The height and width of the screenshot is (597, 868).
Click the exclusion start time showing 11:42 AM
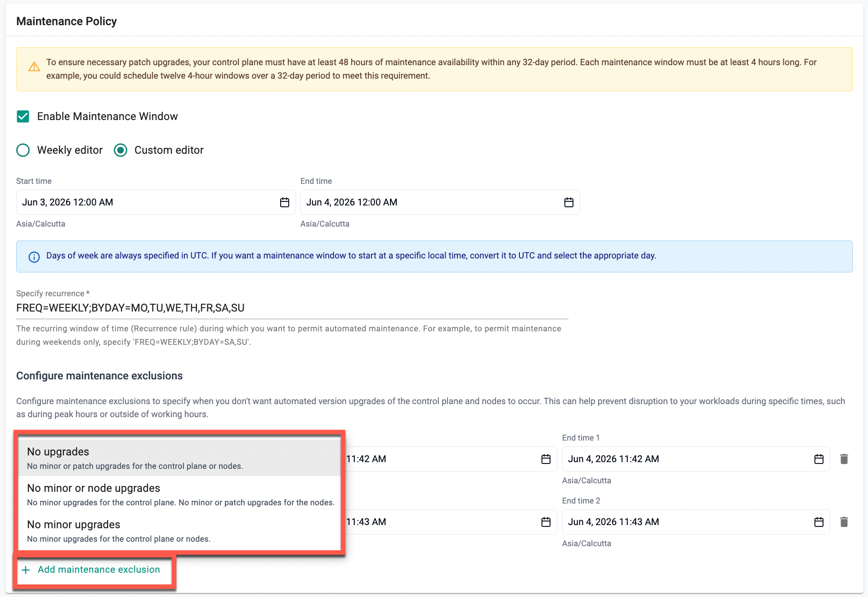click(451, 459)
